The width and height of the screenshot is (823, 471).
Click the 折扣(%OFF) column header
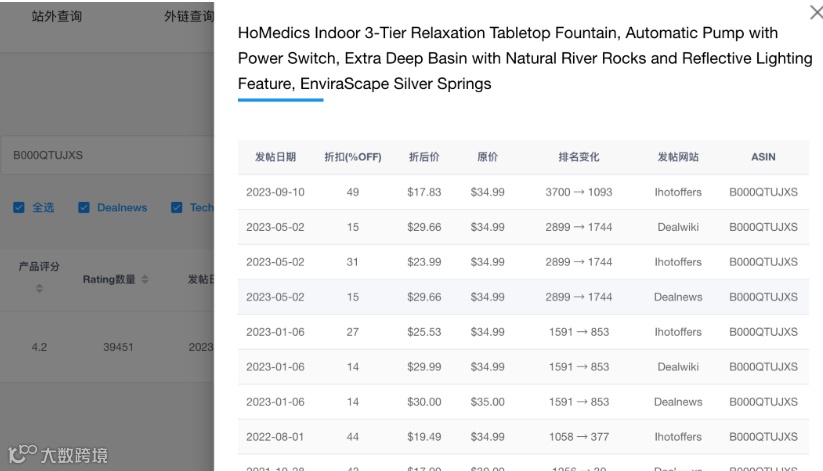click(353, 157)
